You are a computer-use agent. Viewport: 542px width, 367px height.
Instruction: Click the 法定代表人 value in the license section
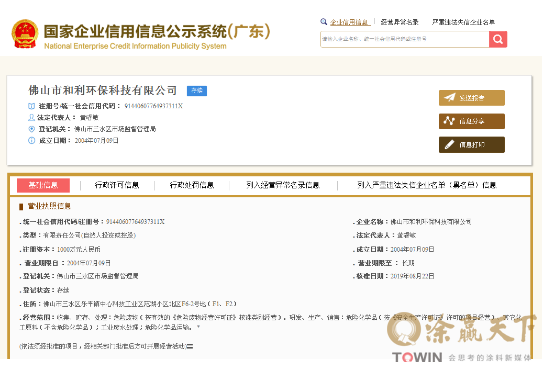tap(406, 235)
